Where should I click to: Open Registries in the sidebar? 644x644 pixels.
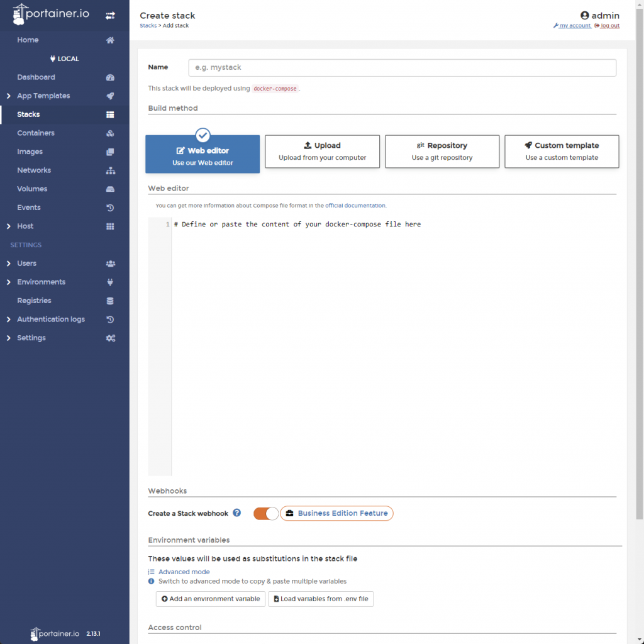[x=34, y=301]
